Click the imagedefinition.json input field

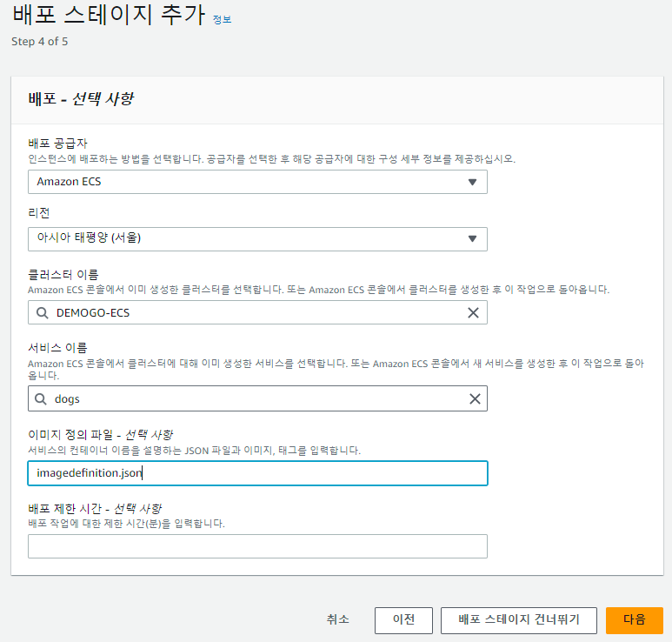(257, 473)
